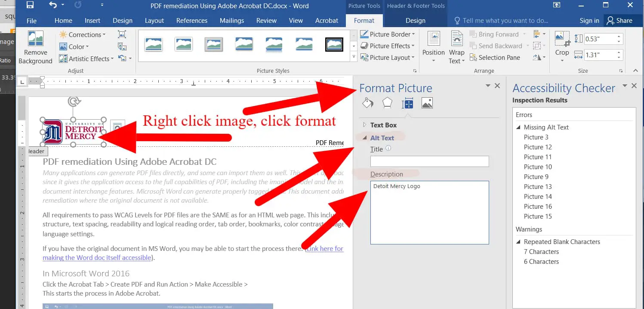Image resolution: width=644 pixels, height=309 pixels.
Task: Open the Position layout icon
Action: [433, 40]
